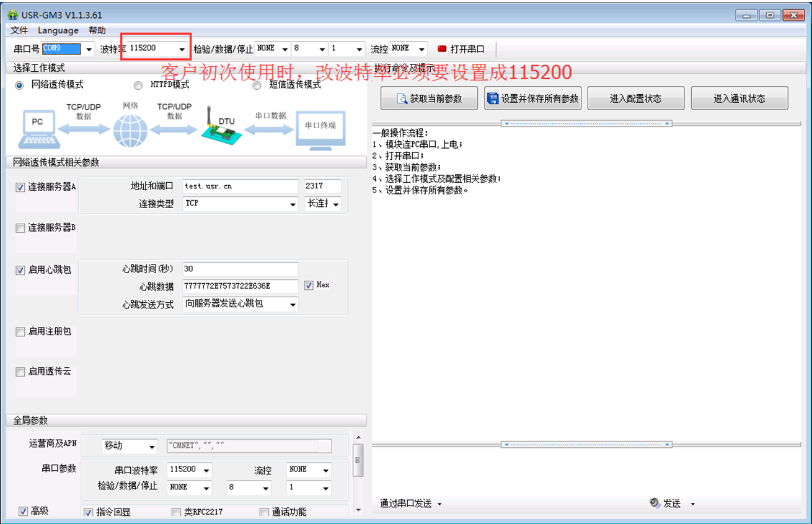Open the 波特率 115200 dropdown at top
Viewport: 812px width, 524px height.
click(182, 49)
